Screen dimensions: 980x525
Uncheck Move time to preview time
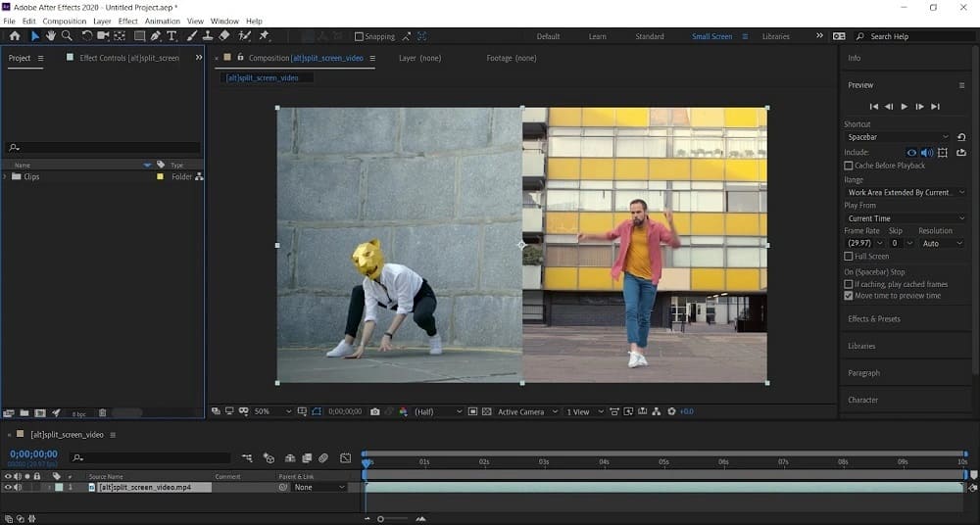[x=849, y=296]
